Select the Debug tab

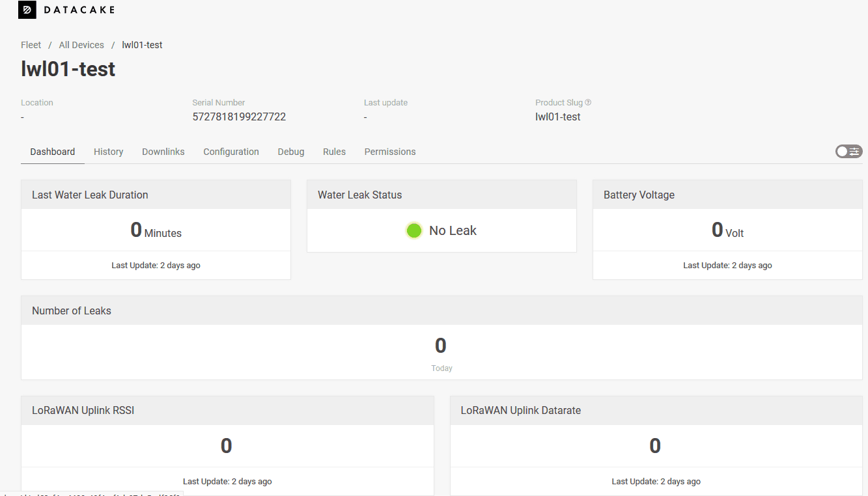pos(291,152)
